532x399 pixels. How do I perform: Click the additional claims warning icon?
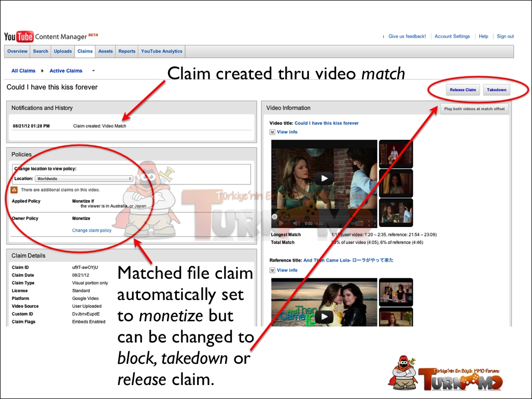[x=14, y=190]
